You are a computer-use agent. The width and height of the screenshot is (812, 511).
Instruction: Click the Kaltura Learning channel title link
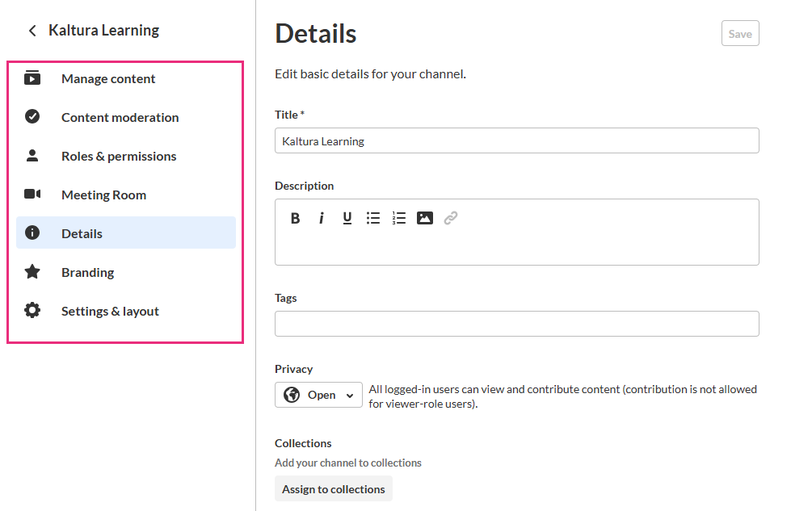pyautogui.click(x=103, y=31)
